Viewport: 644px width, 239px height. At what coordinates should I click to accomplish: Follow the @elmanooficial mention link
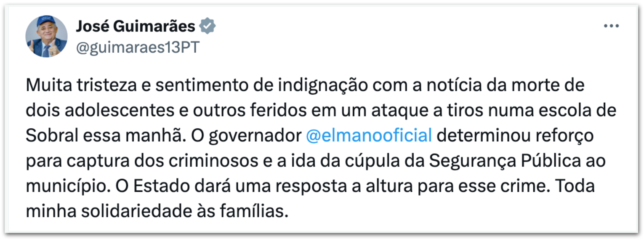(369, 136)
